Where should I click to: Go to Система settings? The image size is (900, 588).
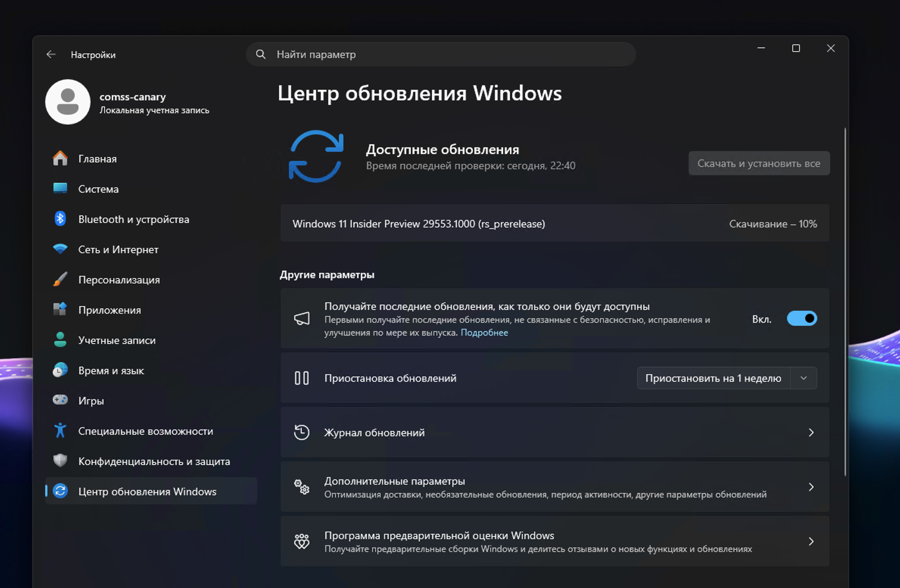coord(151,188)
